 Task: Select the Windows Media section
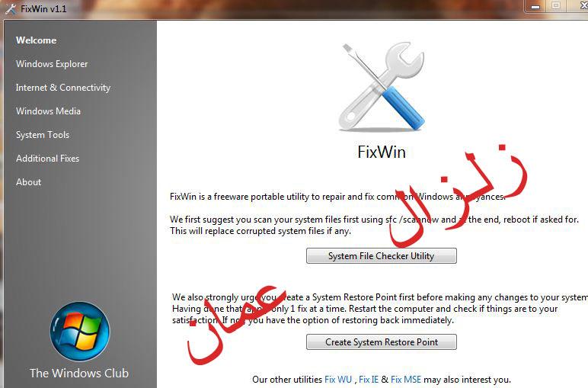(48, 111)
